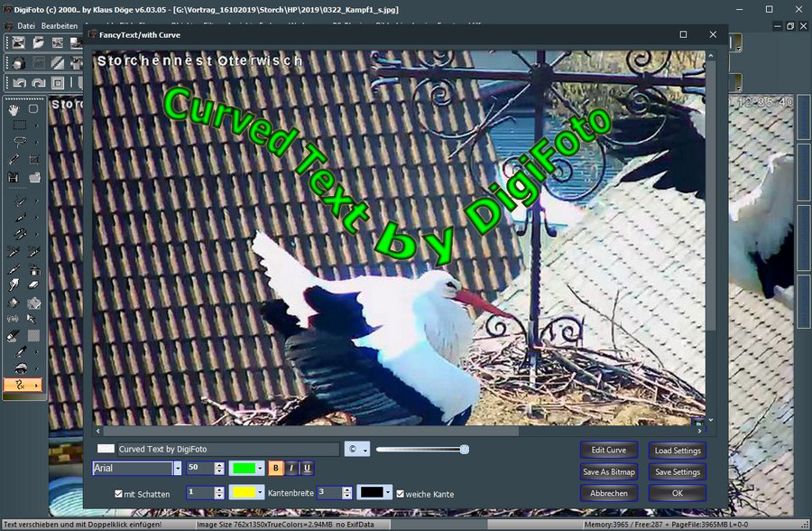Click the Edit Curve button
The image size is (812, 531).
point(609,450)
